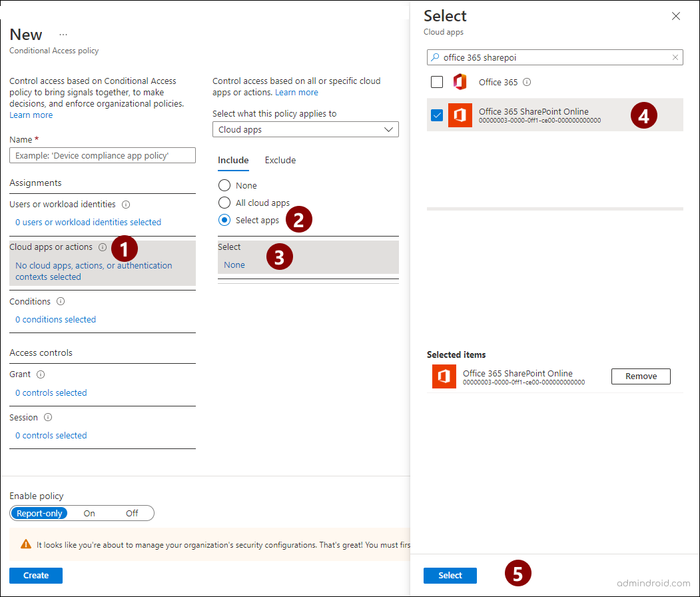Switch to the Include tab

coord(233,160)
